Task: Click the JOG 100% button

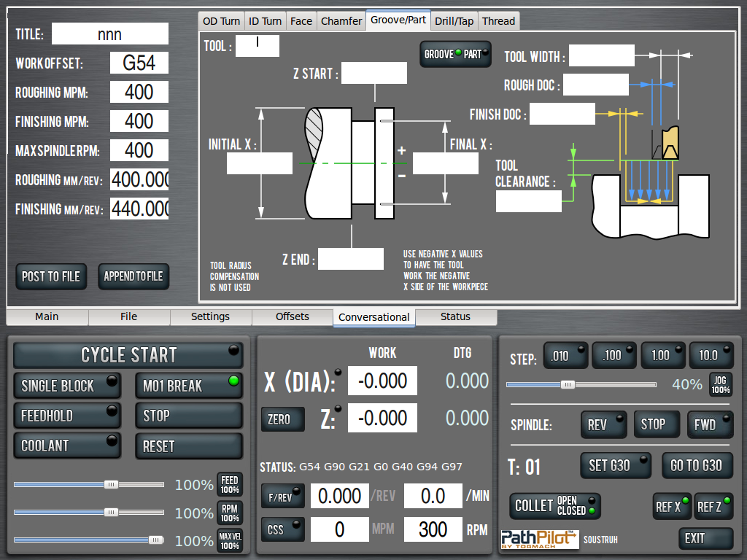Action: pos(720,384)
